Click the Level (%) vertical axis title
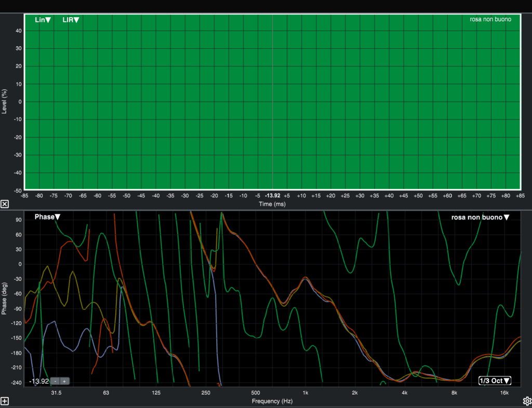 pos(5,101)
